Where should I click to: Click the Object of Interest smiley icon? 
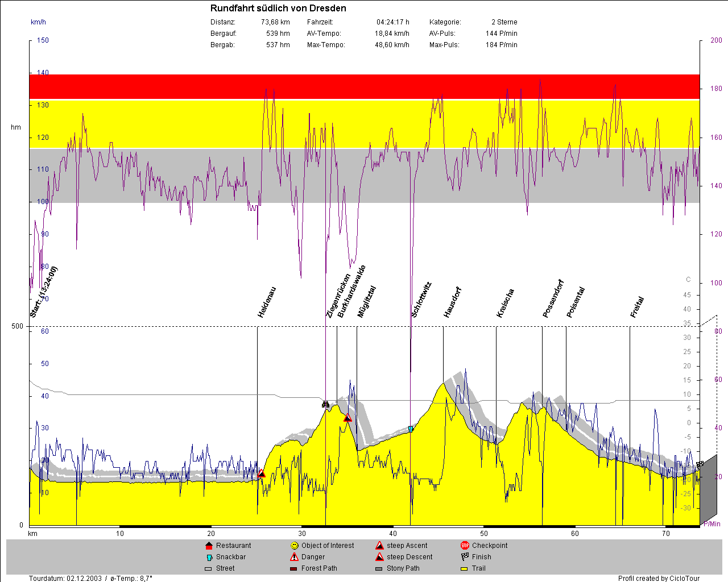(x=294, y=546)
